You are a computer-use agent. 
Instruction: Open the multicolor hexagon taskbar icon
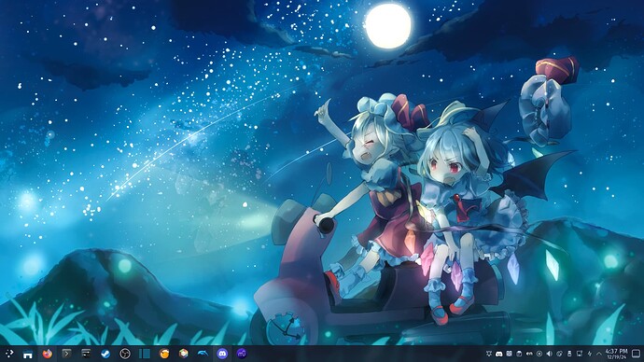pos(183,354)
